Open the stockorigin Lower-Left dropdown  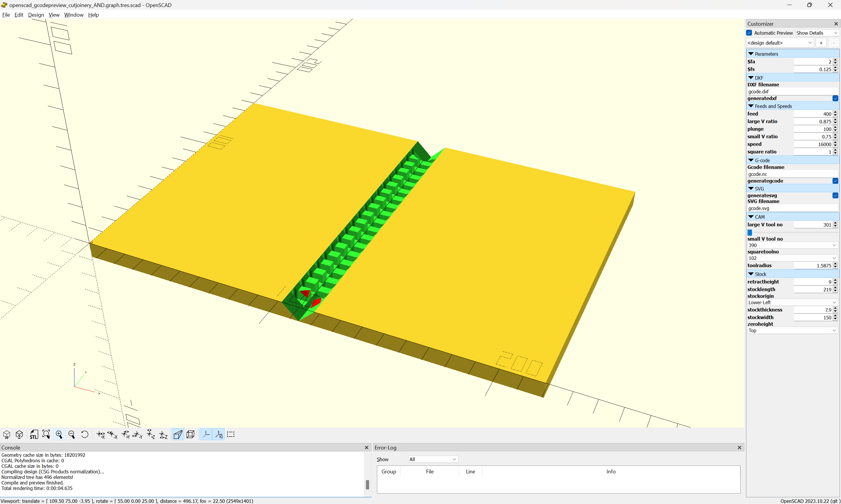(x=792, y=302)
